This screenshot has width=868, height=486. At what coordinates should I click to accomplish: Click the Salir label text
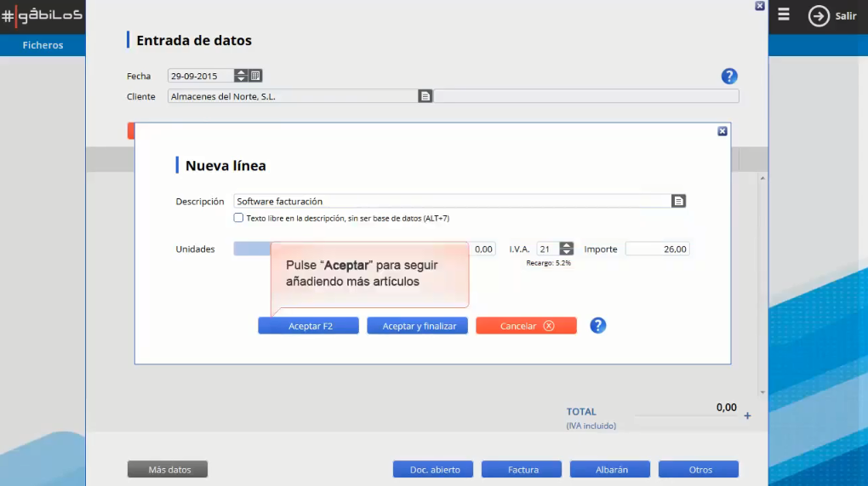click(x=846, y=16)
